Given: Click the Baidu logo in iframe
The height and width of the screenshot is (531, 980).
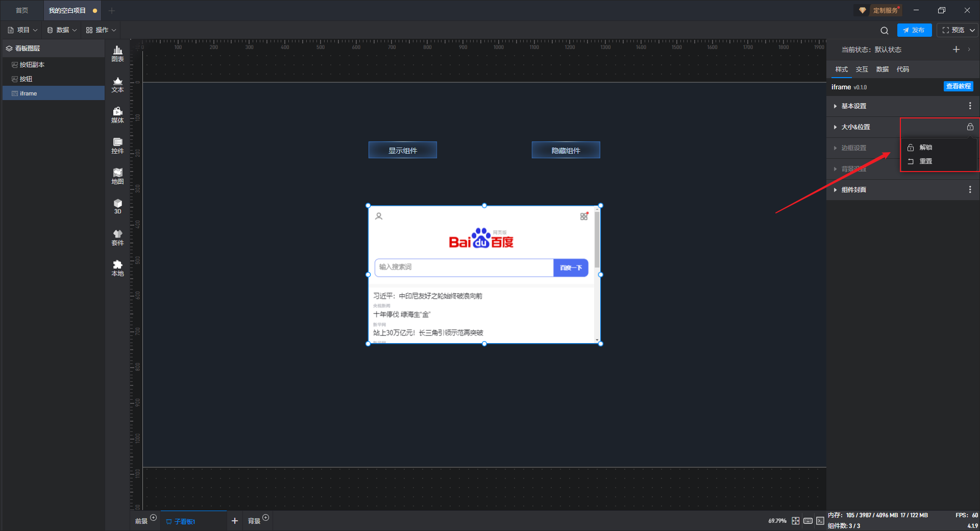Looking at the screenshot, I should click(x=481, y=238).
